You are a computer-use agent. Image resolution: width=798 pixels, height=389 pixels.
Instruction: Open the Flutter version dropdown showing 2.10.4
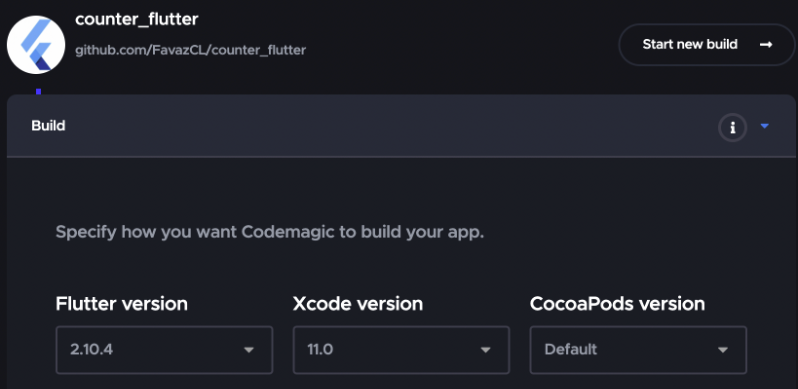pos(164,350)
